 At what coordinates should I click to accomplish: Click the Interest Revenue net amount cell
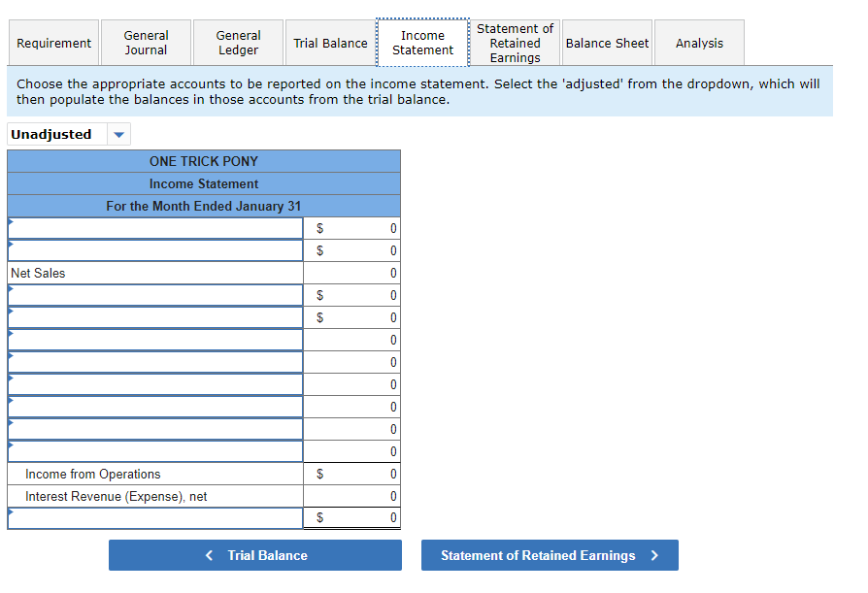pyautogui.click(x=352, y=496)
